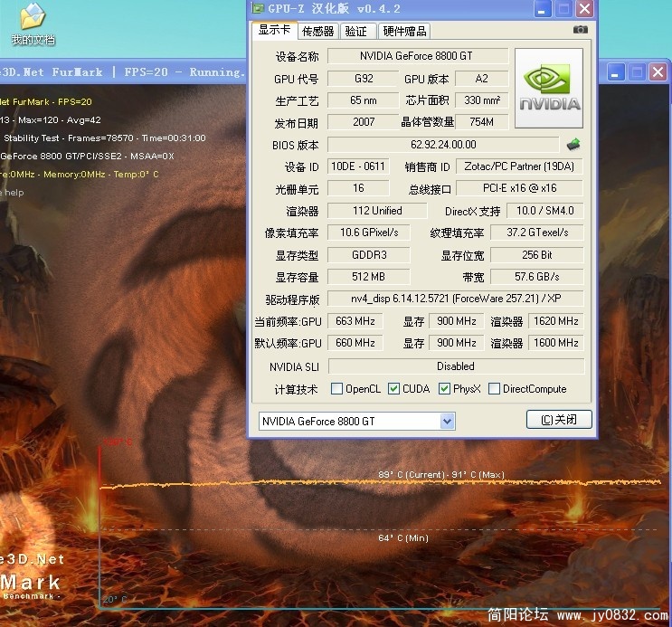The height and width of the screenshot is (627, 672).
Task: Click the GPU 版本 value A2
Action: (x=481, y=79)
